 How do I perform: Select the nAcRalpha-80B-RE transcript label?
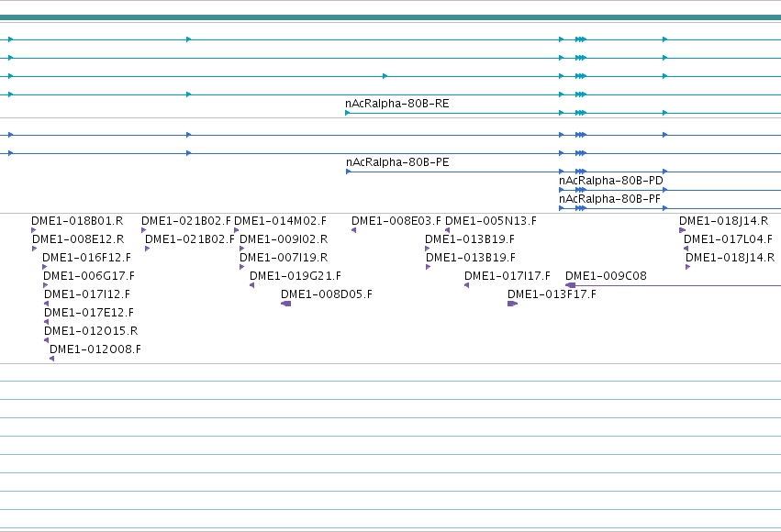click(397, 104)
